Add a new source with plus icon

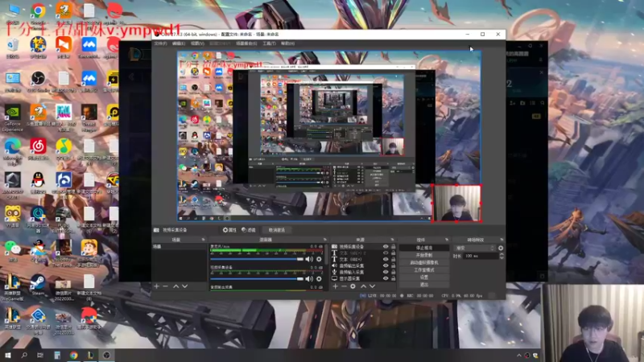click(335, 286)
